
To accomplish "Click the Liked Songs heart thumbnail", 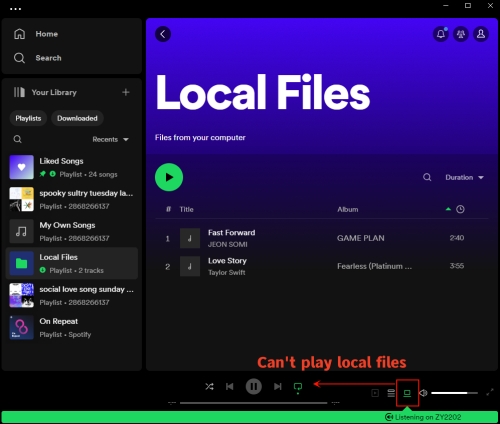I will point(21,167).
